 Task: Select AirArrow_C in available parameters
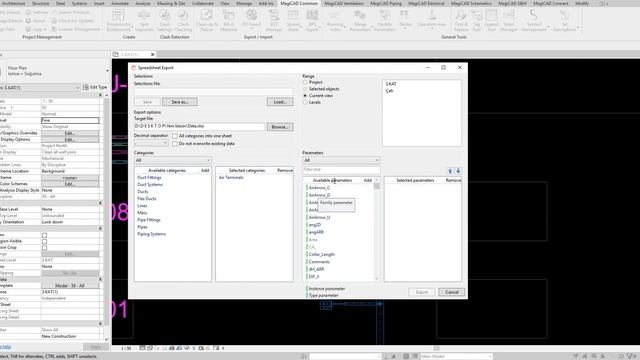coord(319,188)
